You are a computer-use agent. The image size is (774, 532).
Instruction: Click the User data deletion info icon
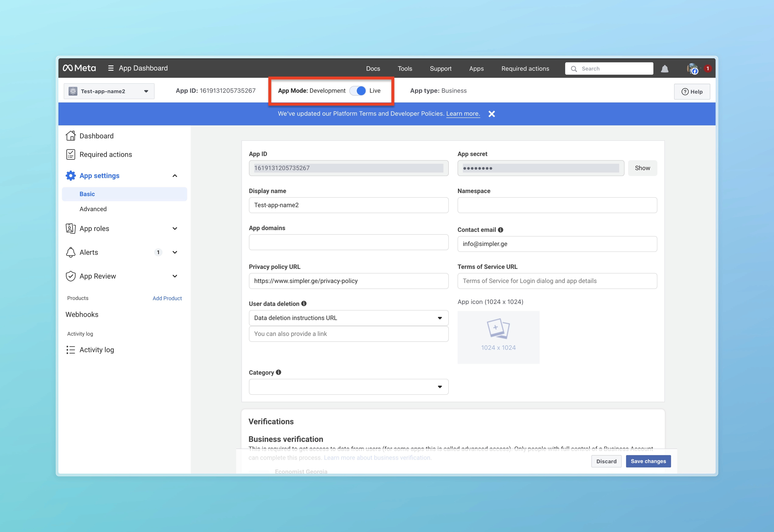coord(304,304)
